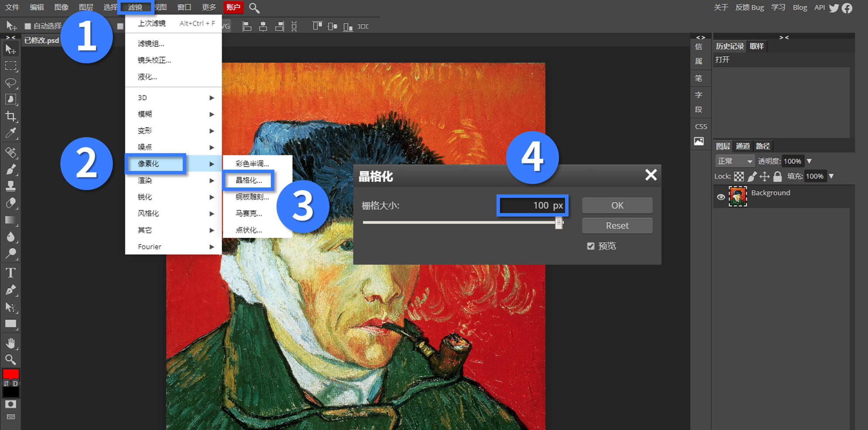Image resolution: width=868 pixels, height=430 pixels.
Task: Lock transparent pixels checkerboard icon
Action: click(x=739, y=177)
